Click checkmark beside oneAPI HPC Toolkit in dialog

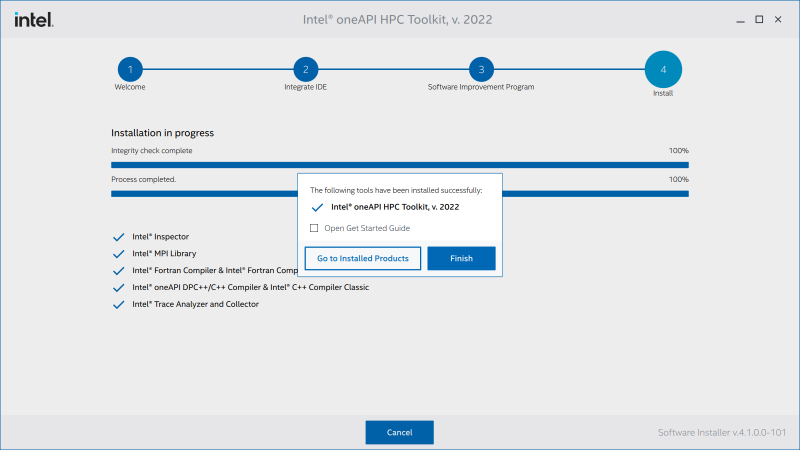pyautogui.click(x=317, y=208)
